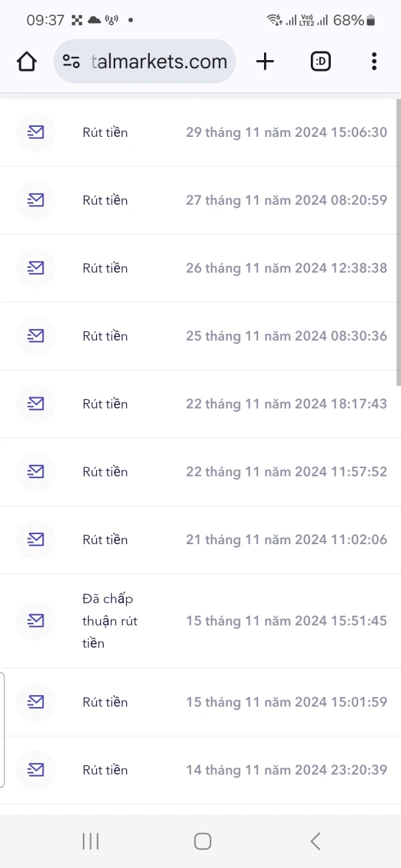The image size is (401, 868).
Task: Tap the envelope icon for the 22/11 18:17 message
Action: click(x=35, y=403)
